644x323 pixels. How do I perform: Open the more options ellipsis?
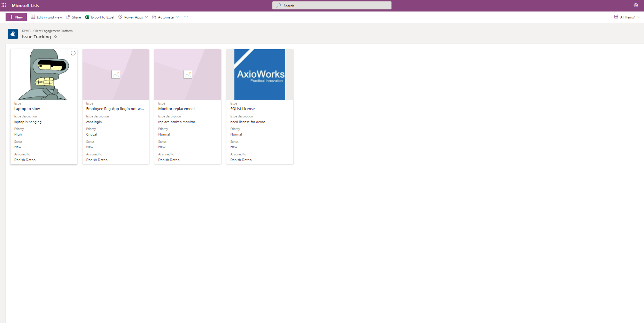[x=186, y=17]
